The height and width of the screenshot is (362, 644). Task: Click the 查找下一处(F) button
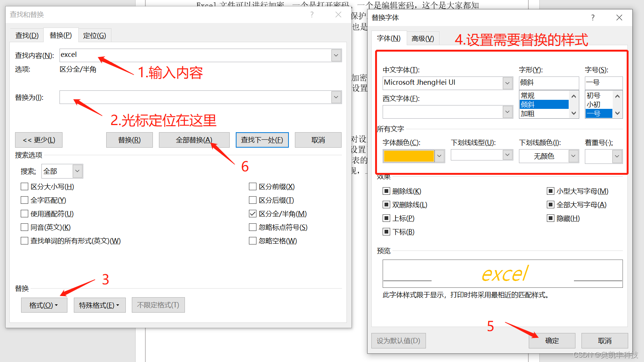click(262, 140)
